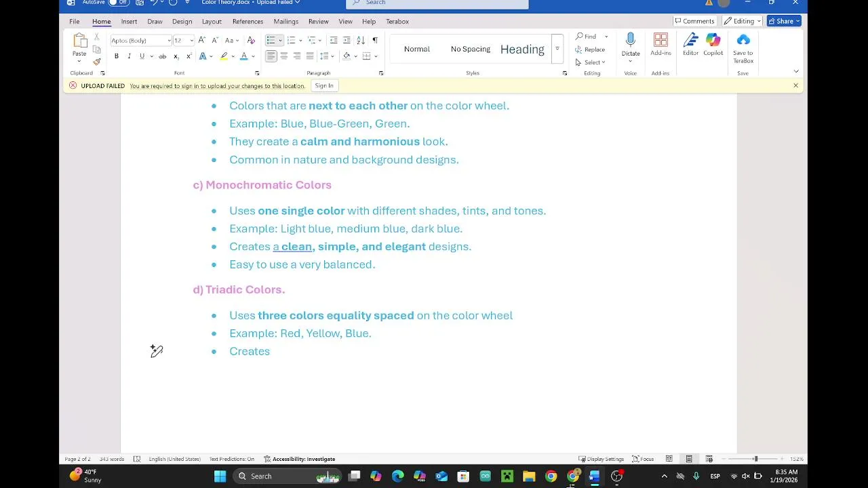Save the document to TeraBox
This screenshot has height=488, width=868.
[743, 49]
